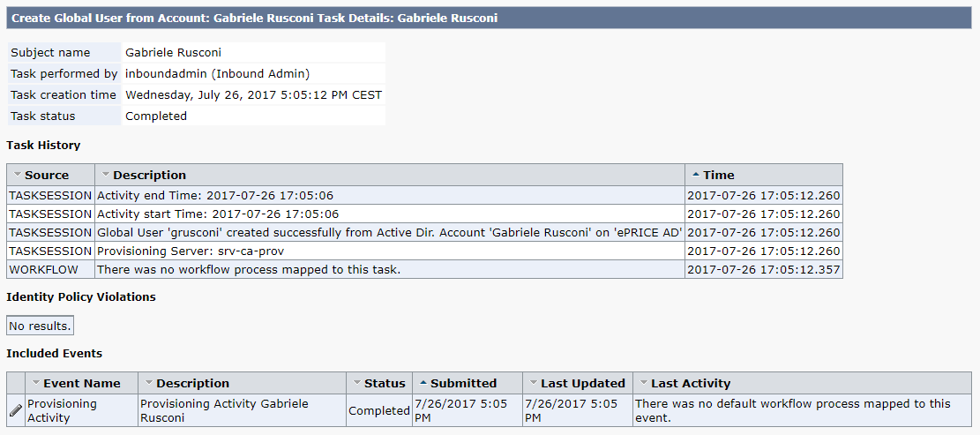The image size is (980, 435).
Task: Click the sort arrow beside Task History Description
Action: (106, 175)
